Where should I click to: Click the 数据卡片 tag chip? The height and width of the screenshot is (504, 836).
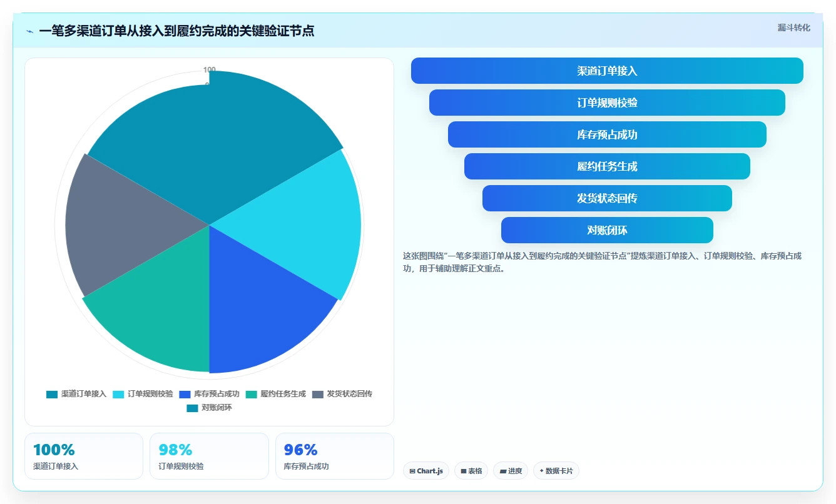pos(556,471)
